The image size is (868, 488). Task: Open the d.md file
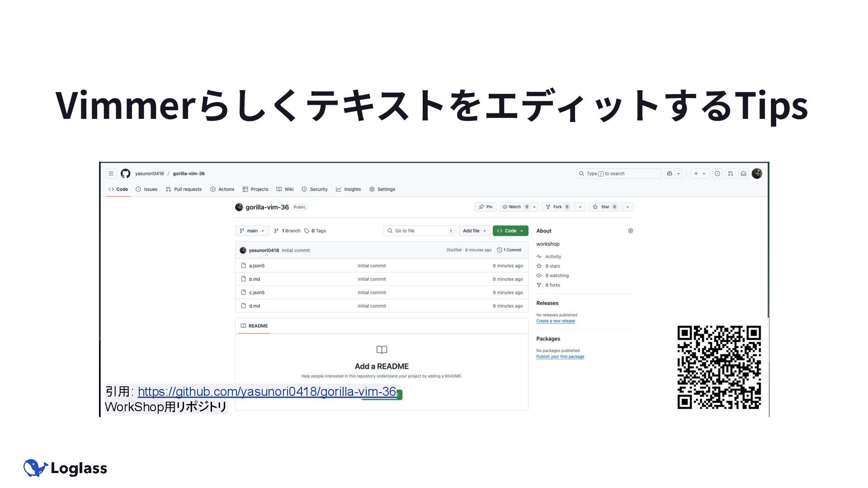pos(255,306)
